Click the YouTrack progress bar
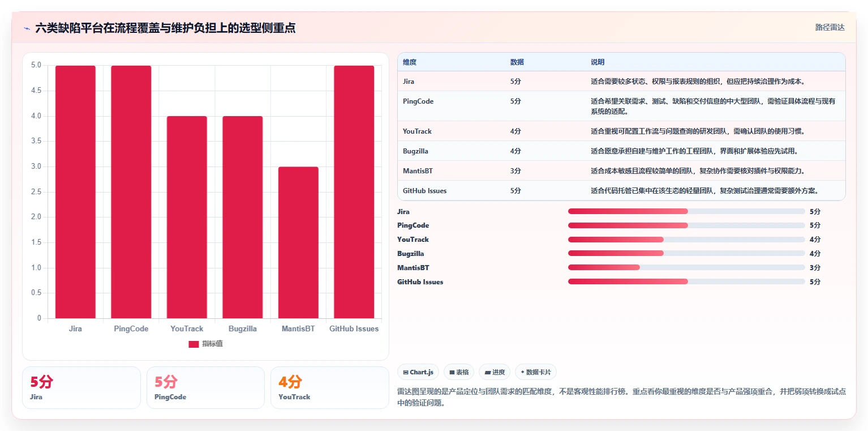The height and width of the screenshot is (431, 868). point(686,240)
